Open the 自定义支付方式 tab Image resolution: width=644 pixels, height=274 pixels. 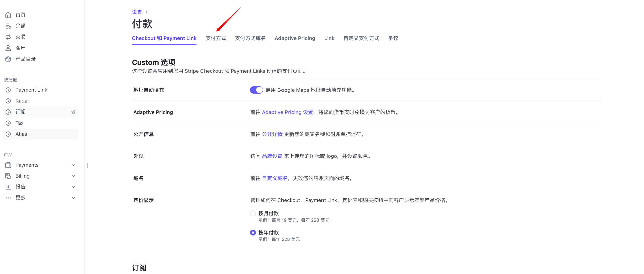[x=361, y=38]
